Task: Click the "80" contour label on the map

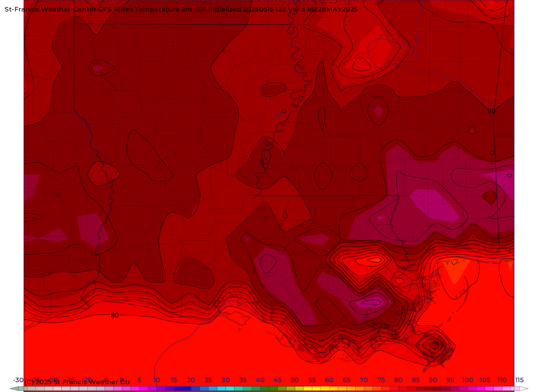Action: pos(115,315)
